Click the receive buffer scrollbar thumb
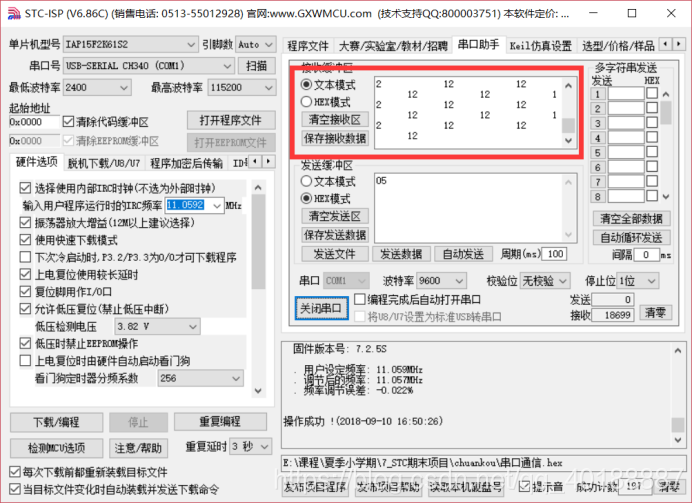The width and height of the screenshot is (693, 504). tap(568, 126)
